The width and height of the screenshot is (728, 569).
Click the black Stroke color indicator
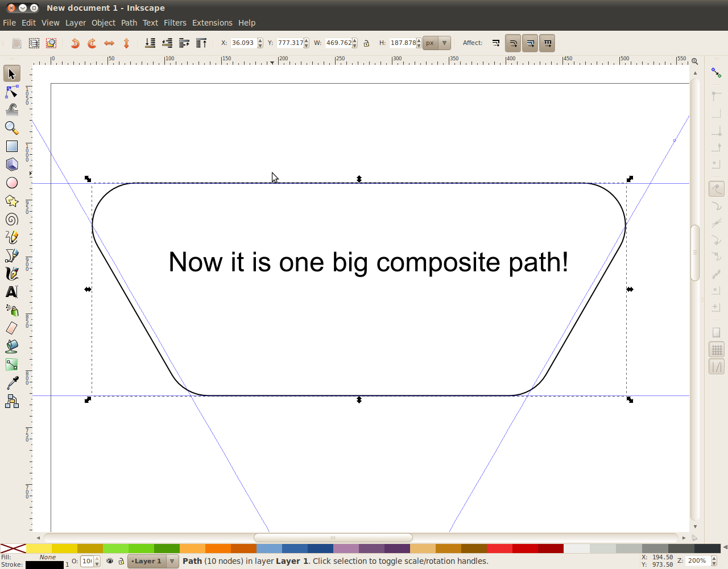tap(44, 565)
